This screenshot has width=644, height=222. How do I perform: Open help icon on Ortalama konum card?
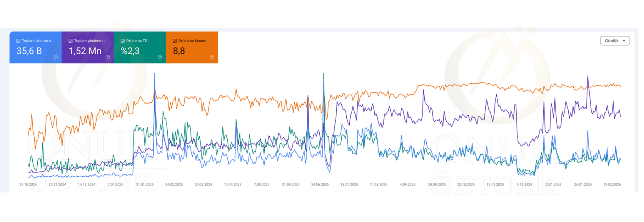pos(212,57)
